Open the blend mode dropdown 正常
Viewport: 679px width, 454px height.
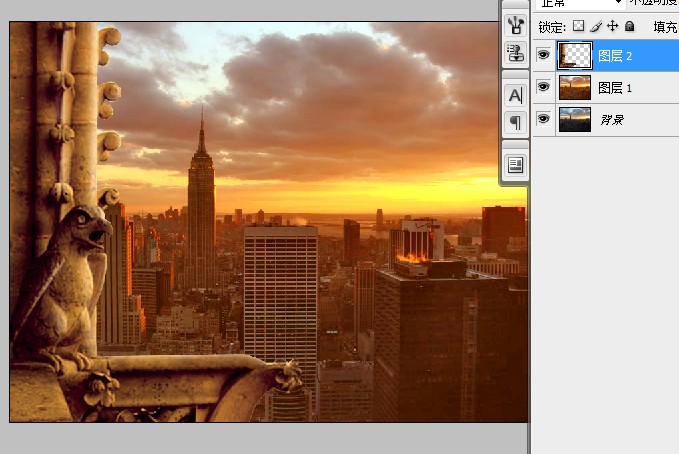click(x=580, y=3)
